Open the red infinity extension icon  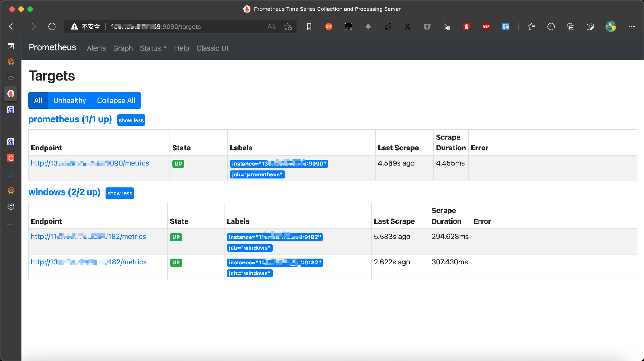pos(329,26)
